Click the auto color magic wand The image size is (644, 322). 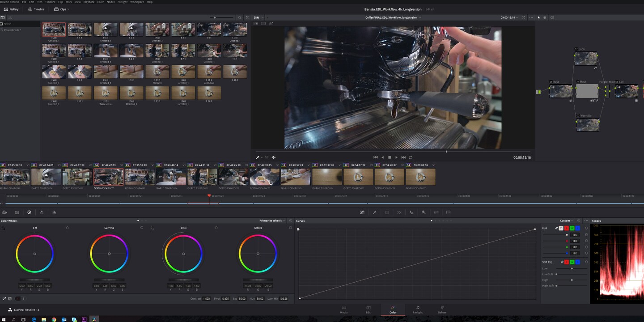point(4,298)
